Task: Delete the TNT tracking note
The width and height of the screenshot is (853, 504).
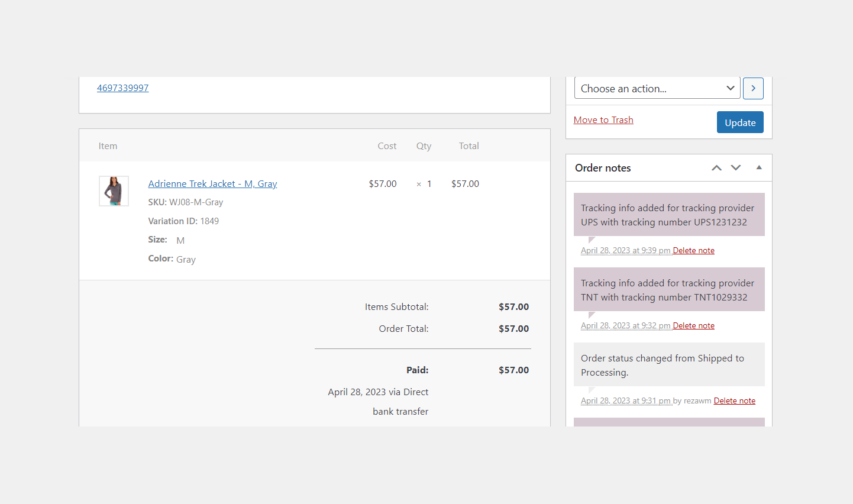Action: point(694,326)
